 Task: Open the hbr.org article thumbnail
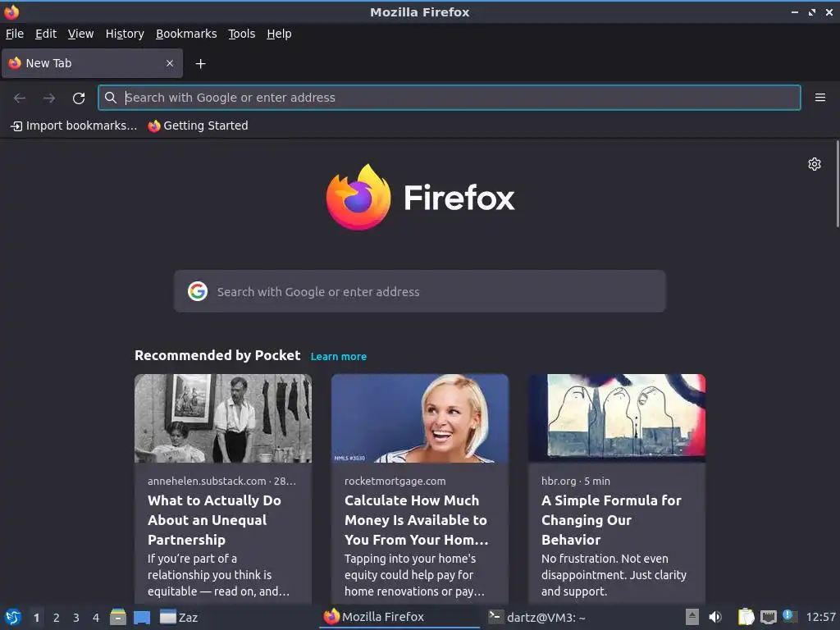pos(617,418)
